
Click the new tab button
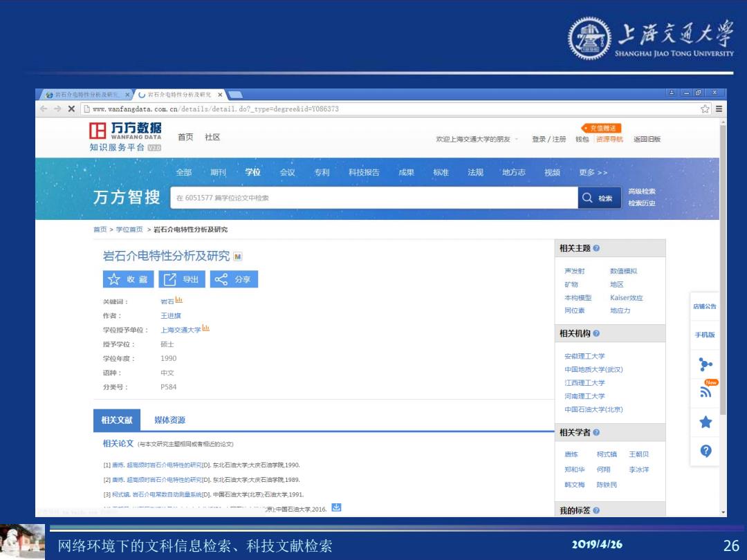click(235, 95)
